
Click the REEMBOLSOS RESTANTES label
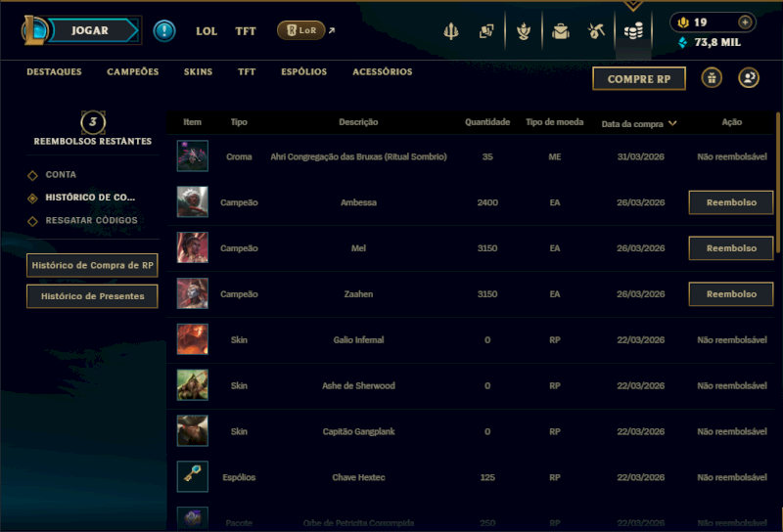92,142
